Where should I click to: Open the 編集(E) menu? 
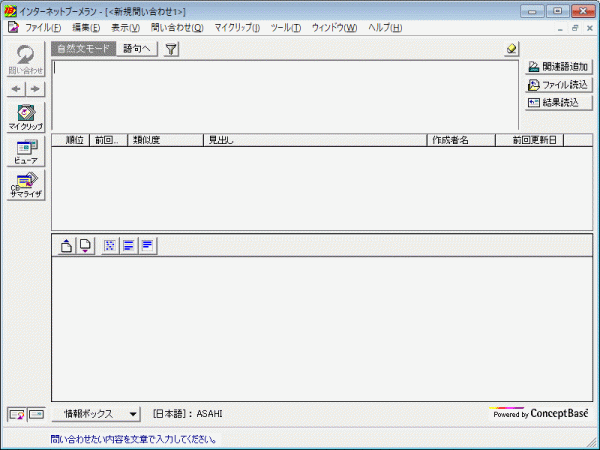(x=86, y=28)
